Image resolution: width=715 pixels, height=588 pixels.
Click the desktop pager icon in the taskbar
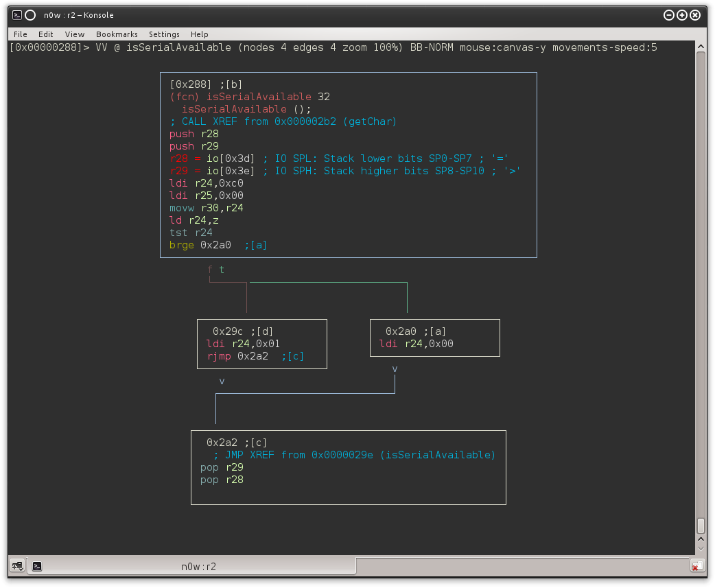click(15, 566)
